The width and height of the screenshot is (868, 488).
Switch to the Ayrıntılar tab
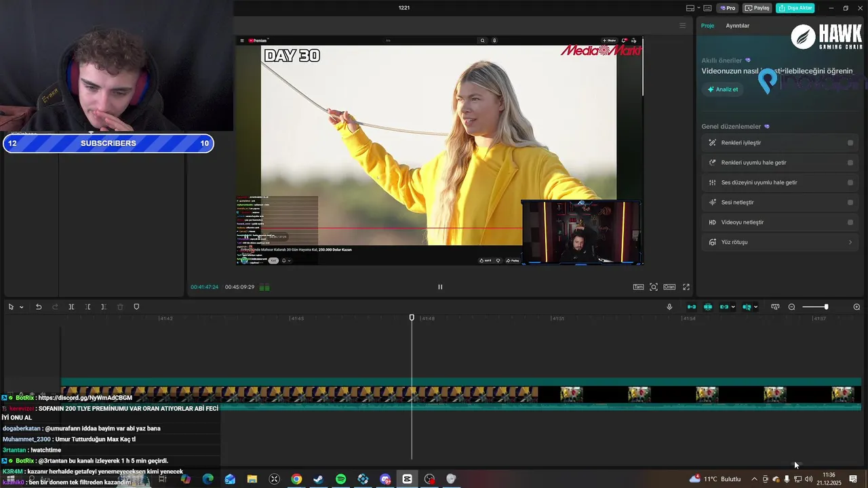coord(738,26)
